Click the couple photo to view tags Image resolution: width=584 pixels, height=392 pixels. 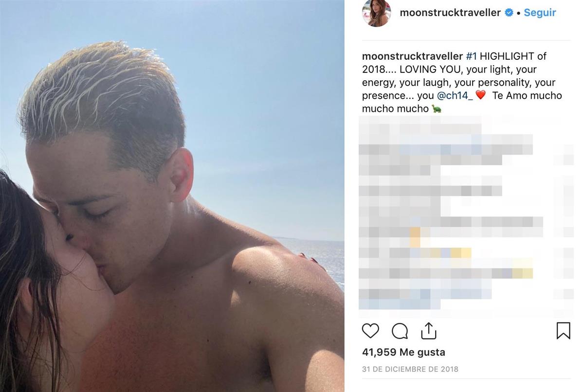(x=172, y=196)
